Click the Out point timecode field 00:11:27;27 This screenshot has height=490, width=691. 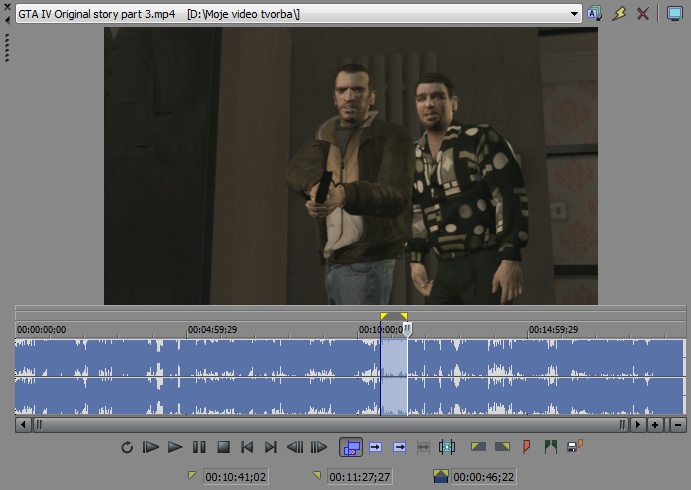pos(360,477)
